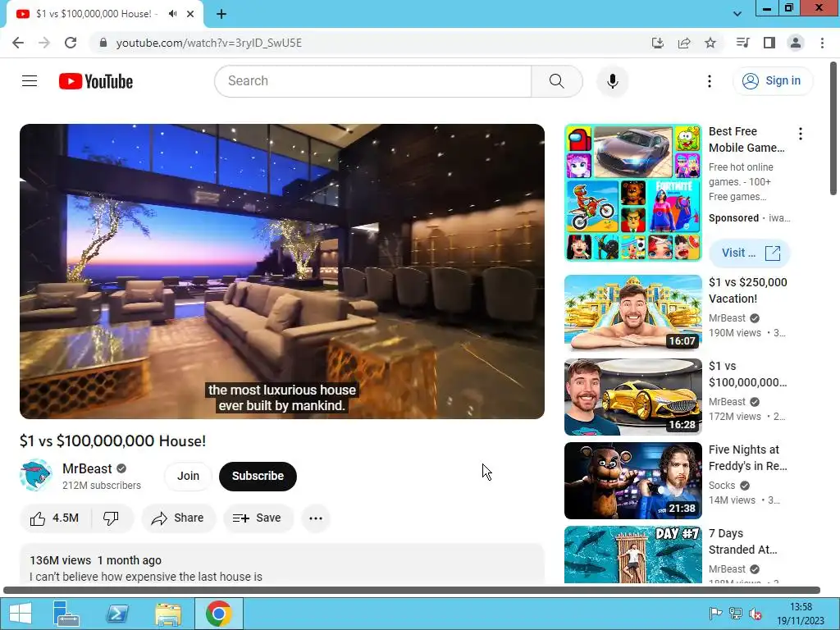The image size is (840, 630).
Task: Go back with the browser back arrow
Action: [x=18, y=43]
